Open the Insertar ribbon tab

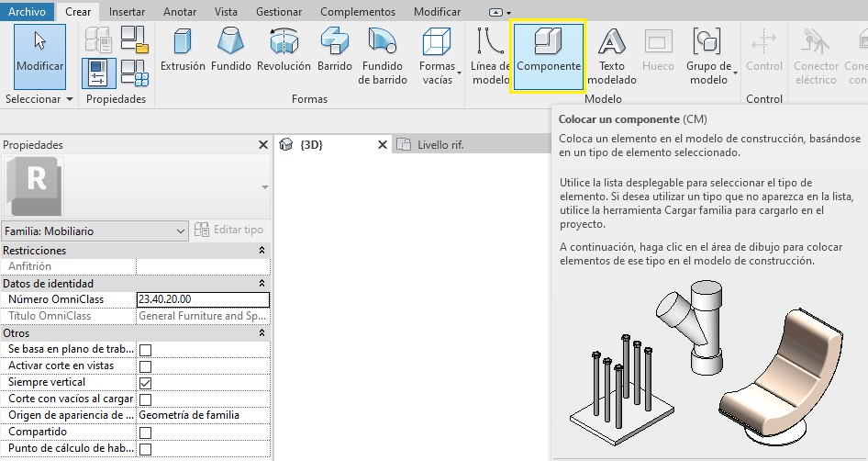pyautogui.click(x=127, y=12)
